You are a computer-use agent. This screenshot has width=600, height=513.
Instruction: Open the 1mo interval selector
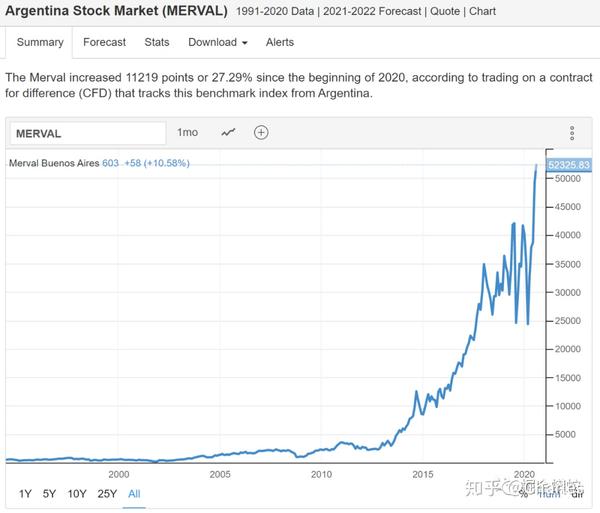[x=187, y=132]
